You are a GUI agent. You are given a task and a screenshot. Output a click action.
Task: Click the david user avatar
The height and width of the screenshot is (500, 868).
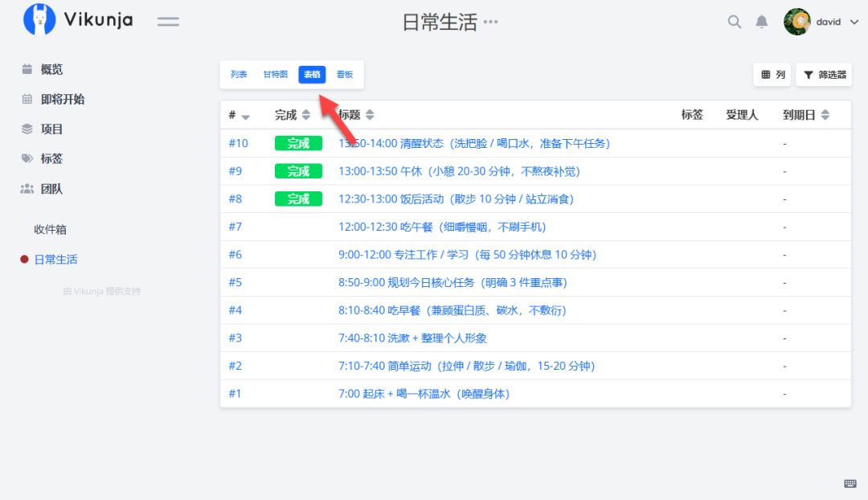tap(796, 22)
